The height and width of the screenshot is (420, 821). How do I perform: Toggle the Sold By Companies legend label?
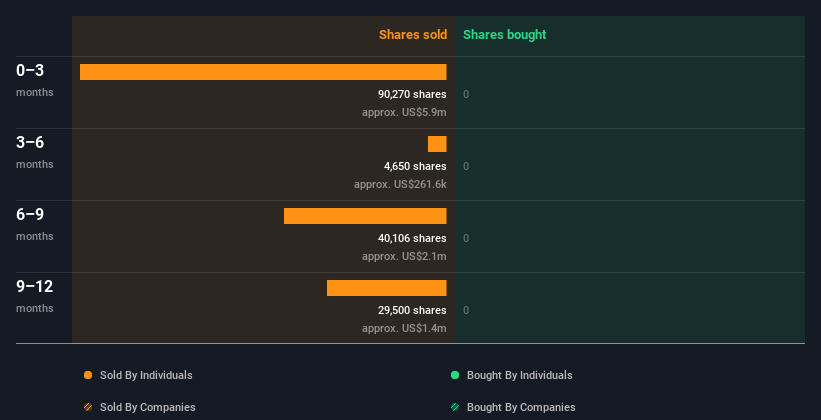147,407
